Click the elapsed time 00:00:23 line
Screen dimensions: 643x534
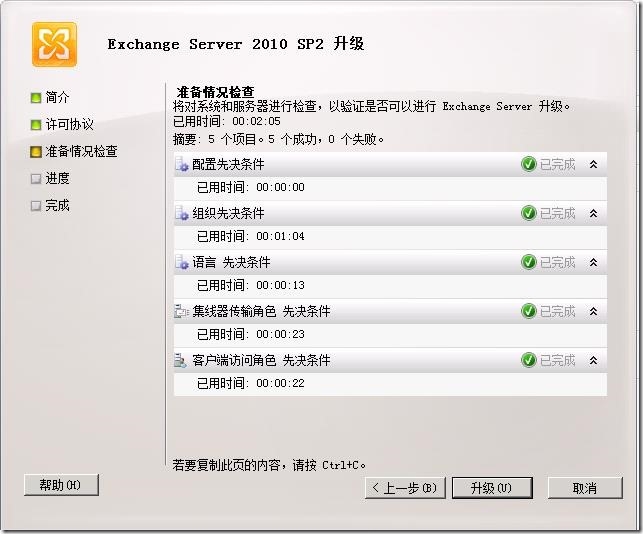[251, 334]
